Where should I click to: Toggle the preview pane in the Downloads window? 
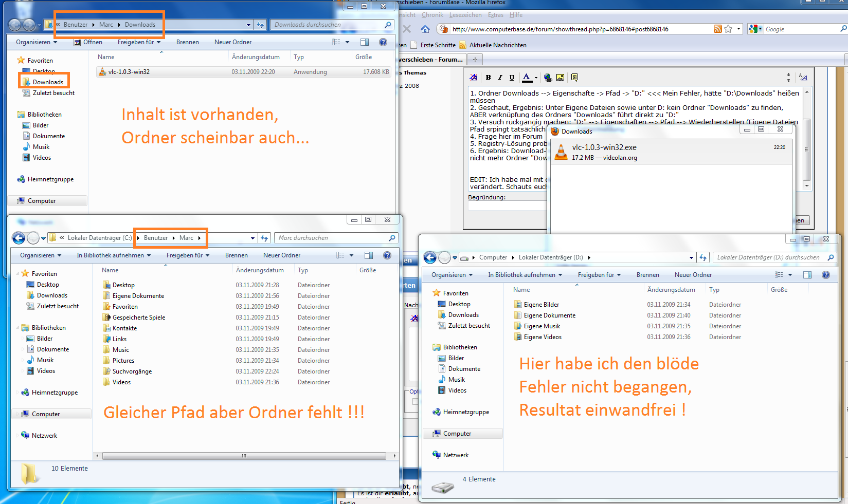[x=365, y=42]
